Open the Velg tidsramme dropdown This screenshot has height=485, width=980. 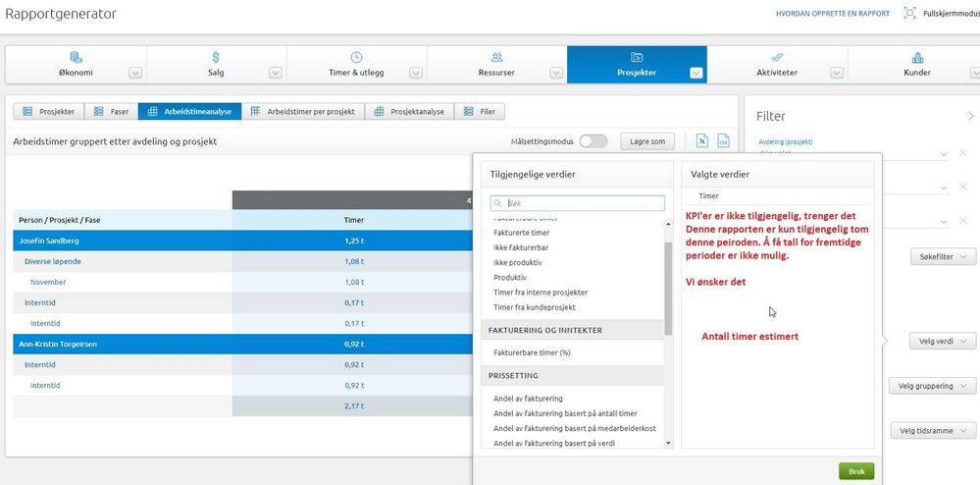[x=933, y=431]
